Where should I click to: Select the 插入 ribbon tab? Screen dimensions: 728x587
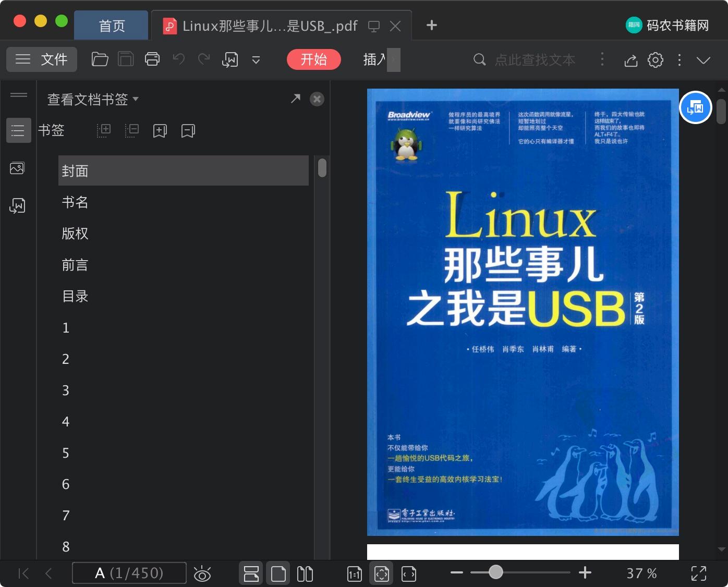(374, 59)
